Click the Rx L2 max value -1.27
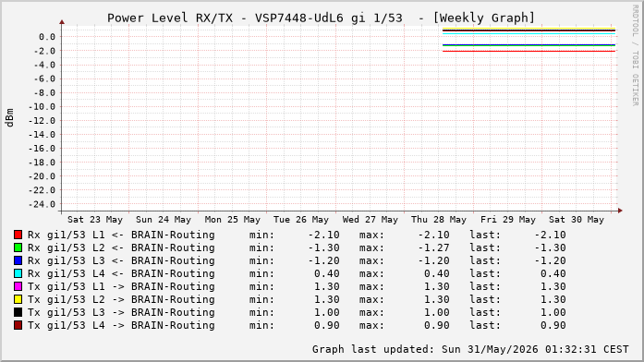The image size is (644, 362). 433,247
